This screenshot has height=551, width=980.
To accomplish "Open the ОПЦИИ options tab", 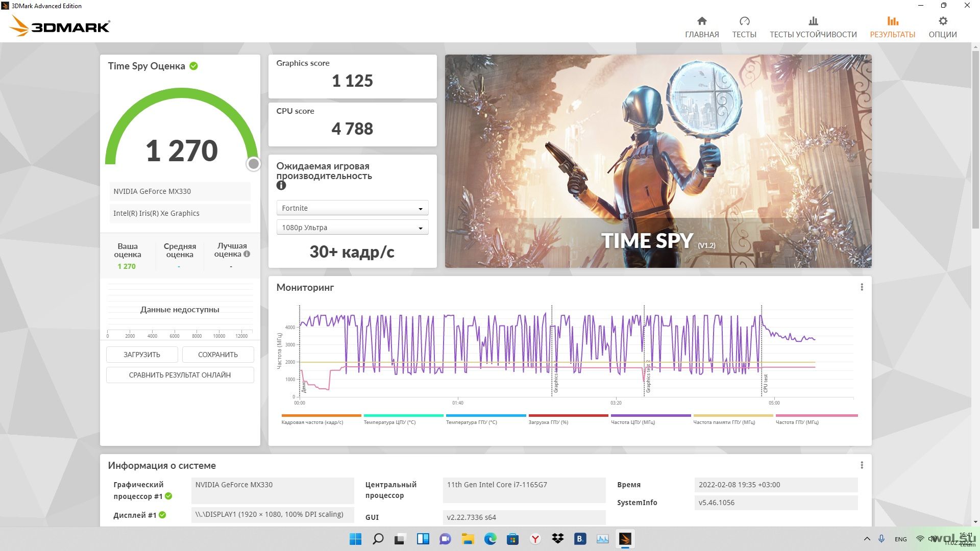I will [x=943, y=27].
